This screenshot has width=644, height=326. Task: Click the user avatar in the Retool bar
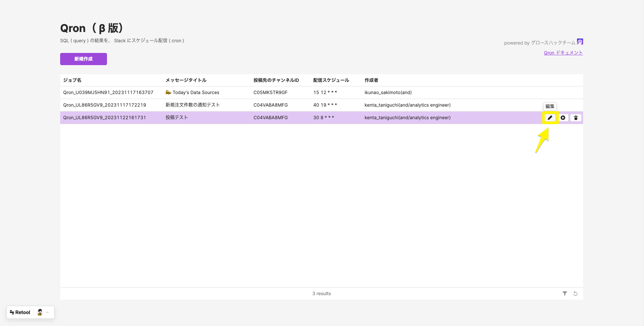(x=40, y=312)
